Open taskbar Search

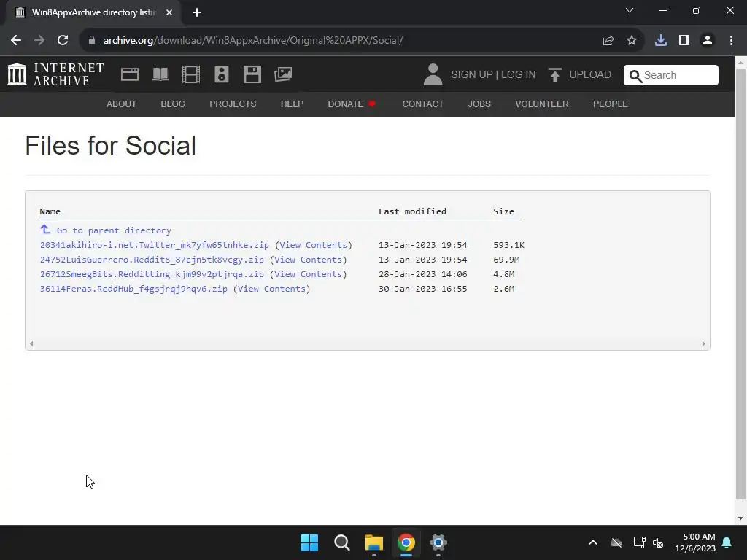(x=342, y=542)
